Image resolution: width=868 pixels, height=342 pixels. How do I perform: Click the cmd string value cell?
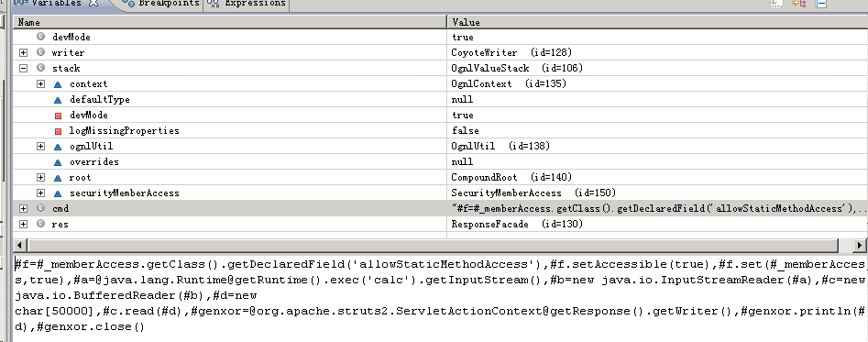click(657, 208)
